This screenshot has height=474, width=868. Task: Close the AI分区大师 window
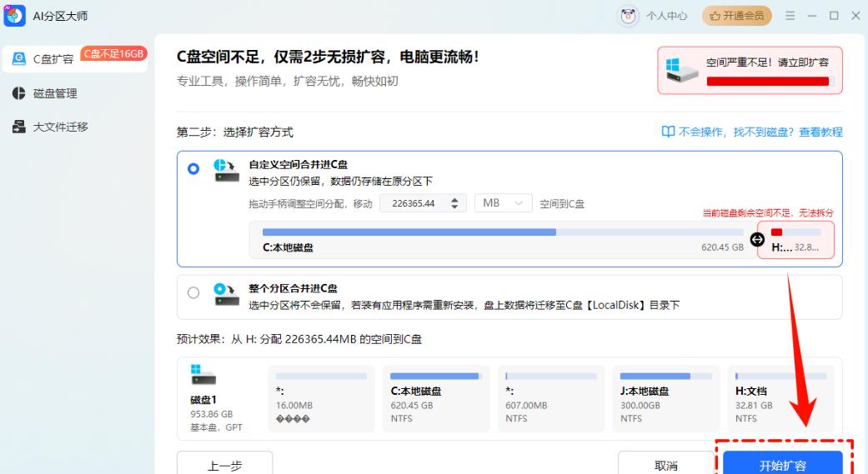(855, 16)
